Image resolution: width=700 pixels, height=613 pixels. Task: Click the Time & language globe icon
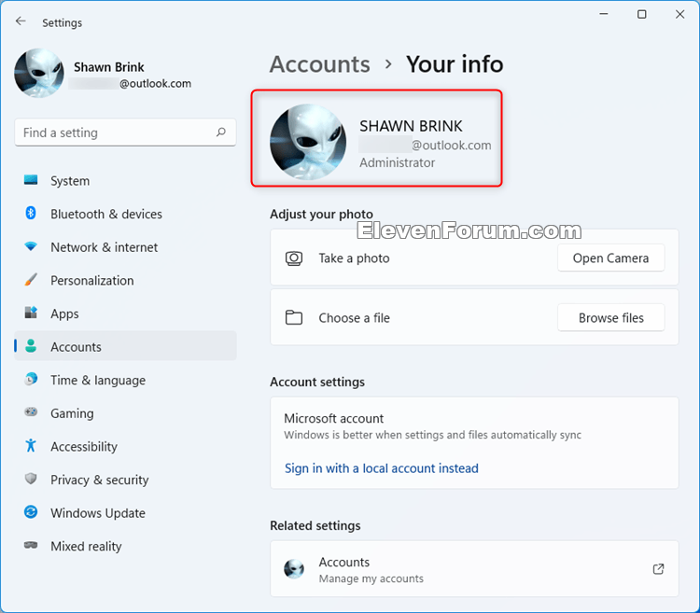point(31,379)
